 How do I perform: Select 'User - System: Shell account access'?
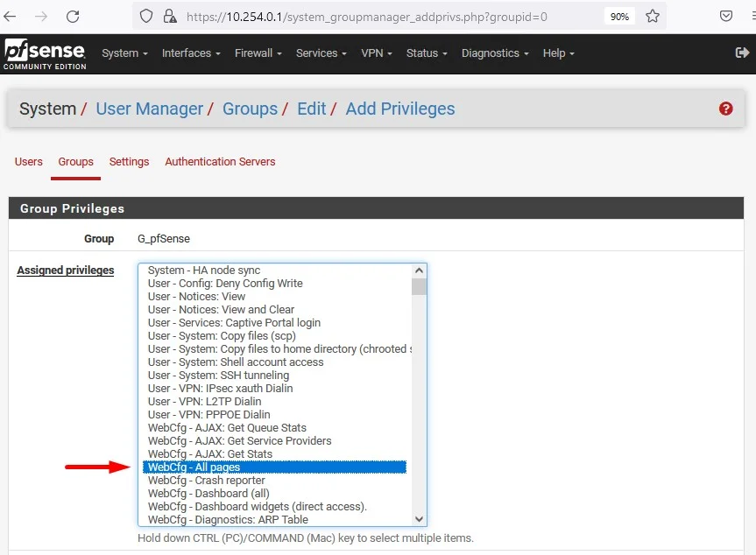pos(236,362)
